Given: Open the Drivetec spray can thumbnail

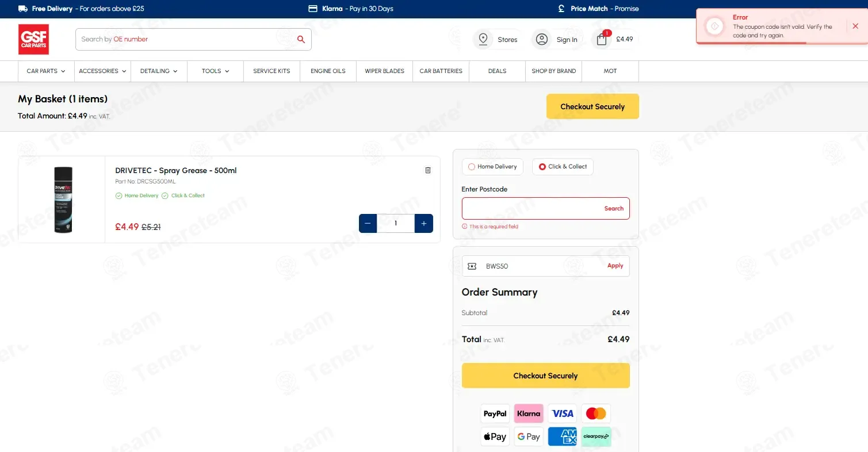Looking at the screenshot, I should pos(63,200).
